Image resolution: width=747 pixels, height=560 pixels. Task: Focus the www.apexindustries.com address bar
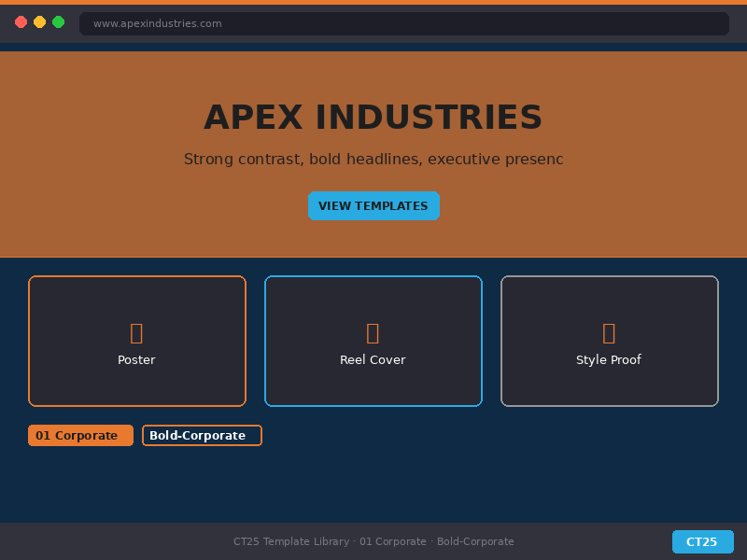pos(403,23)
